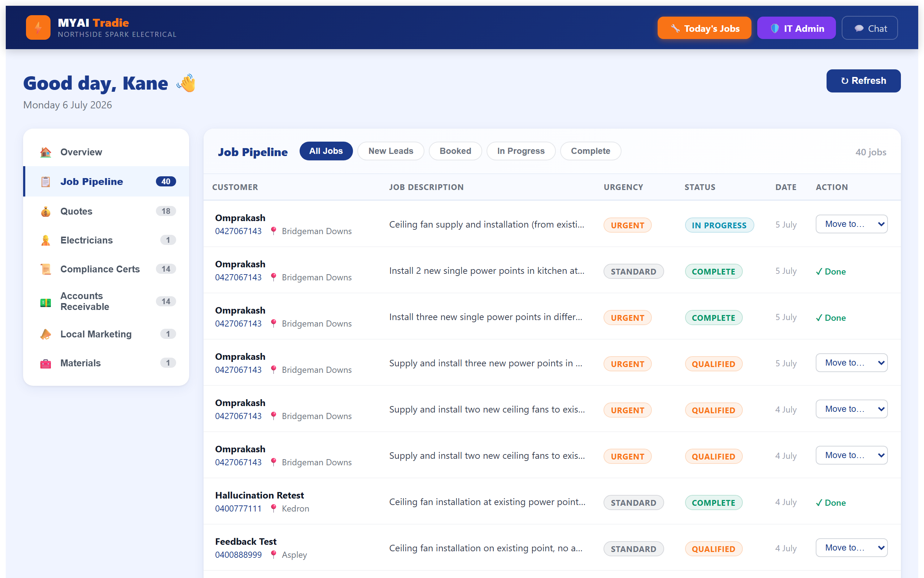Open the IT Admin panel
924x578 pixels.
point(796,28)
